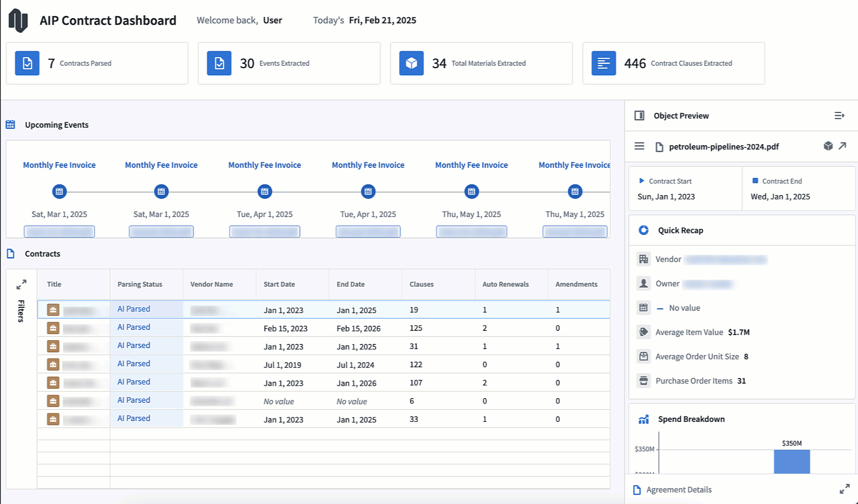Click the first Tue, Apr 1 timeline marker
Image resolution: width=858 pixels, height=504 pixels.
point(265,191)
